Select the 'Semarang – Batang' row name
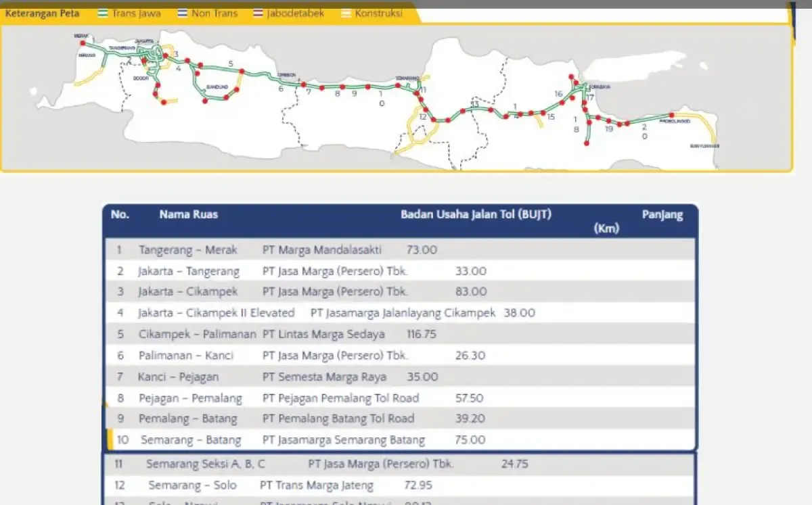This screenshot has height=505, width=812. (x=191, y=440)
